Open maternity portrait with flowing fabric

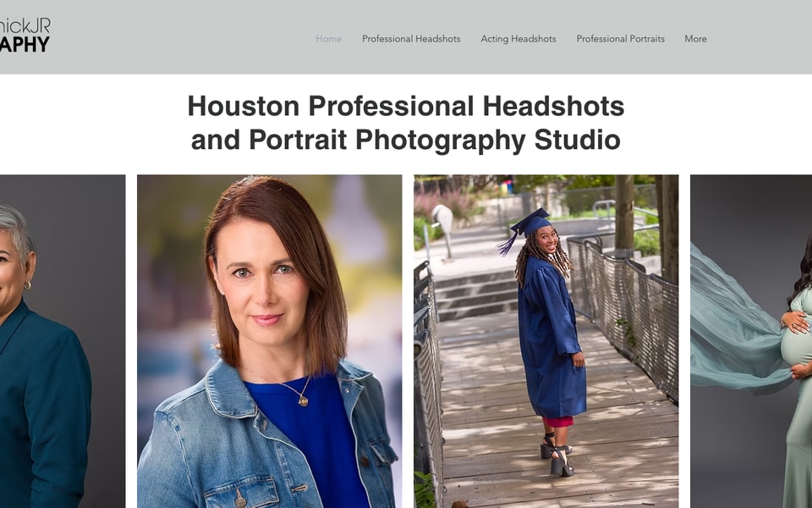pyautogui.click(x=751, y=341)
